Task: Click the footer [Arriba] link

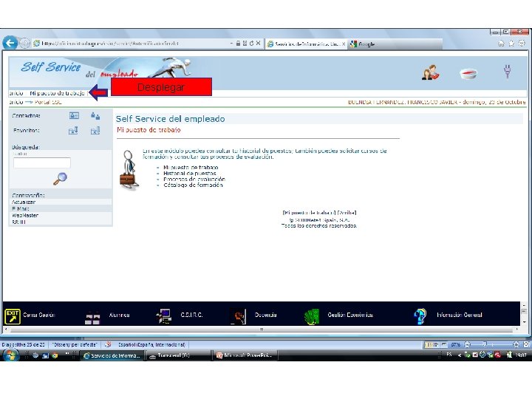Action: pyautogui.click(x=347, y=213)
